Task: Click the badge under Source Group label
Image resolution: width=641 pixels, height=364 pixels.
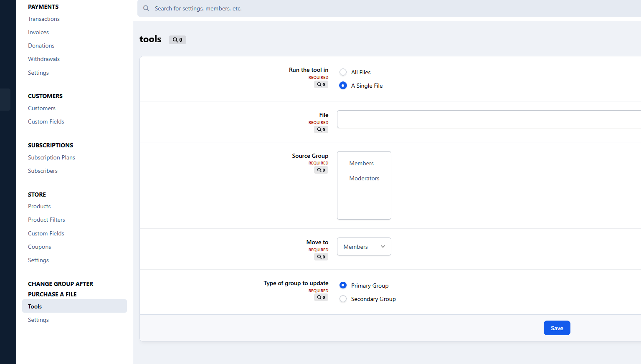Action: point(321,170)
